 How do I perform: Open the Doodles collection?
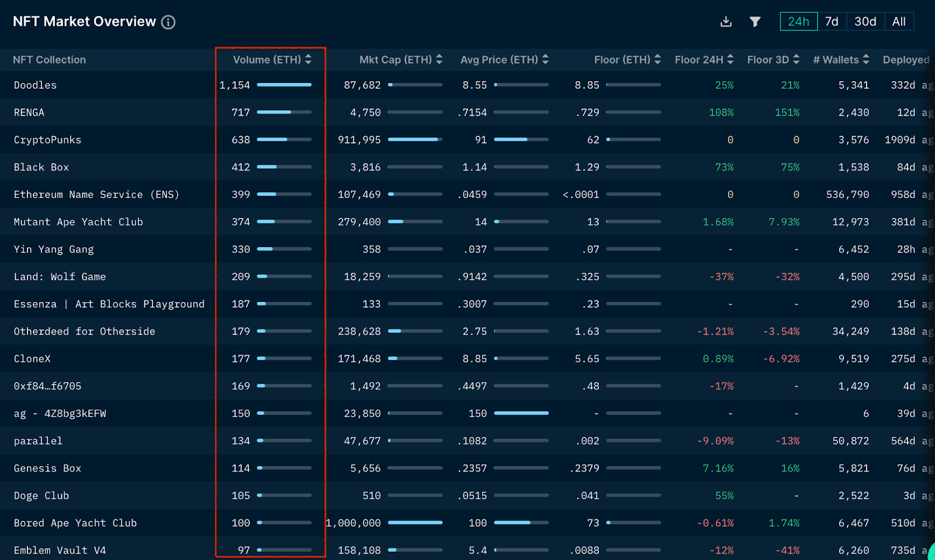click(x=35, y=85)
